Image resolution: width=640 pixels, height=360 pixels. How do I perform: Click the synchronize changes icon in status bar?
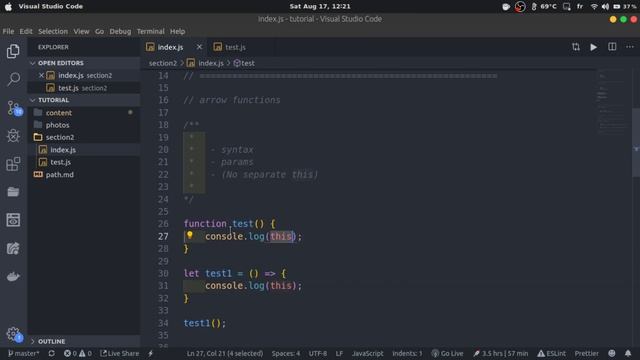(51, 353)
